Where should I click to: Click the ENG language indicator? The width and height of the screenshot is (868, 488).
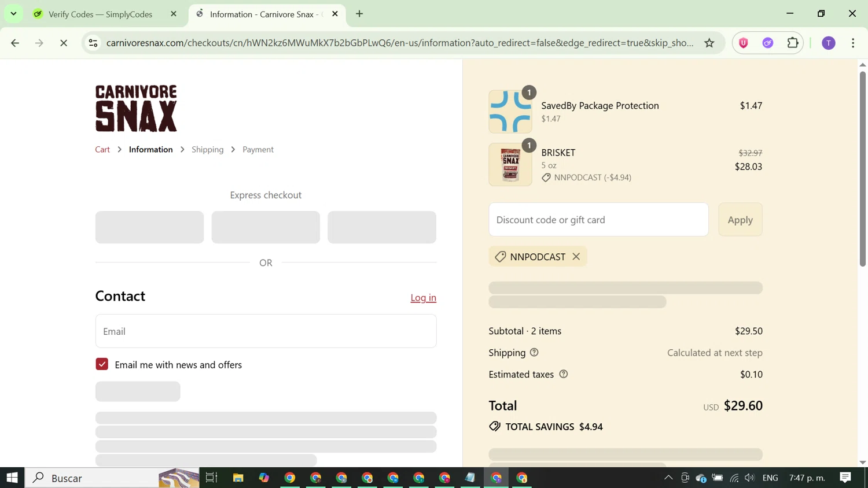[770, 478]
